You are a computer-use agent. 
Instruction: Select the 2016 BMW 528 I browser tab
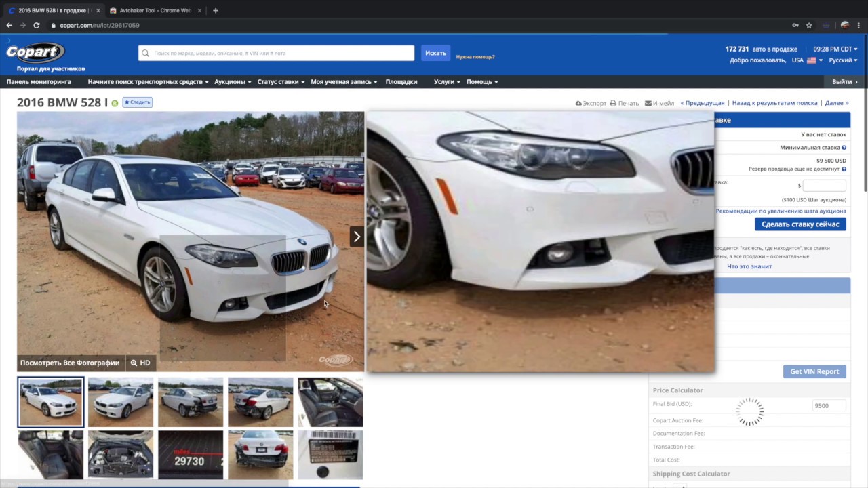[x=54, y=11]
